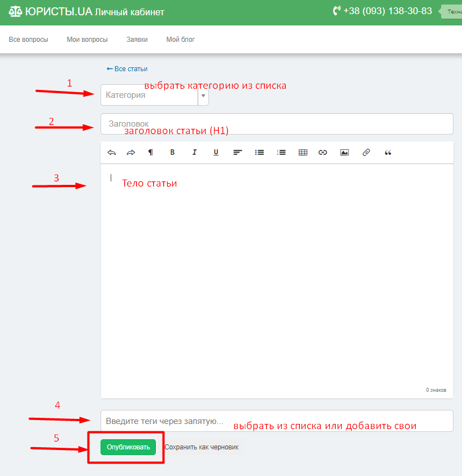Click the redo arrow in editor toolbar

tap(130, 153)
